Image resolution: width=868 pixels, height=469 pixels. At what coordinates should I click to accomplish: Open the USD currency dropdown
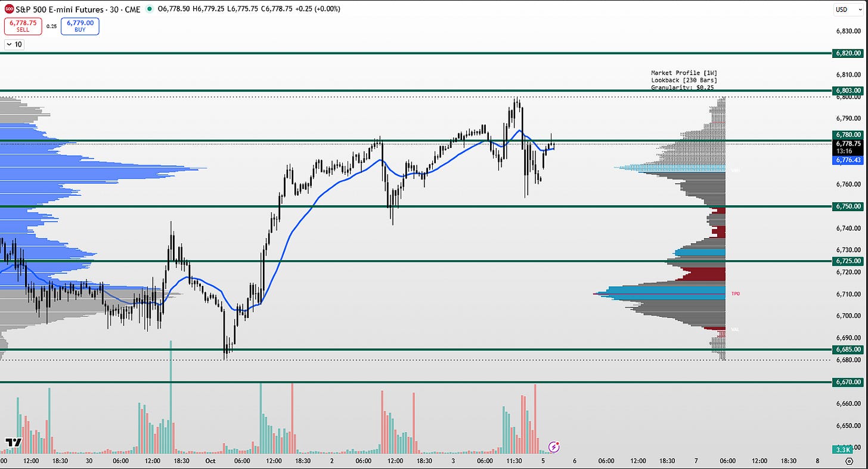848,10
